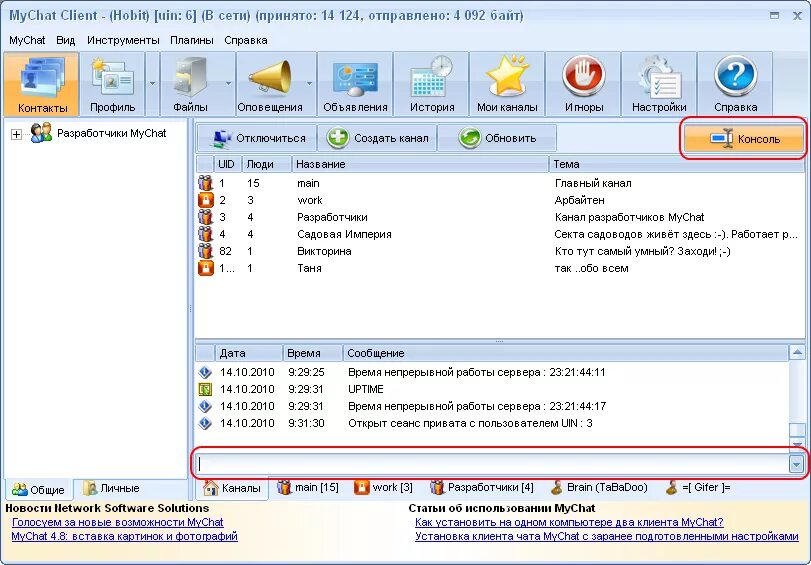
Task: Open the Инструменты menu
Action: [x=123, y=40]
